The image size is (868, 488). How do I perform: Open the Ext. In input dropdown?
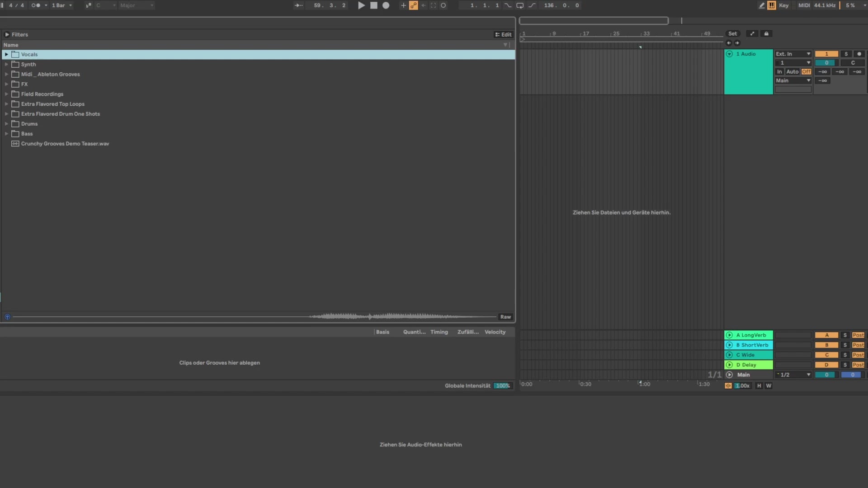(x=793, y=54)
